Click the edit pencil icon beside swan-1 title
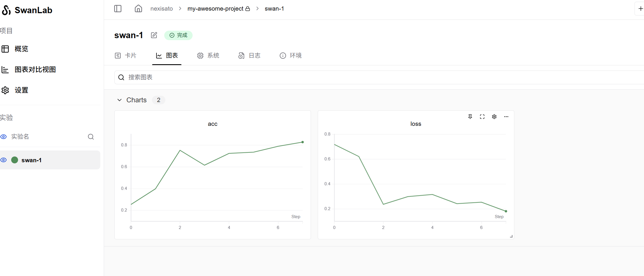This screenshot has width=644, height=276. tap(154, 35)
